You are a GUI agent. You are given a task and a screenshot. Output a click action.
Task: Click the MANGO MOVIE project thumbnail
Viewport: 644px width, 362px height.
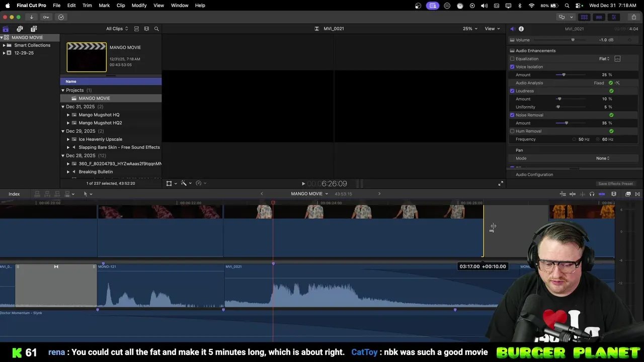click(x=87, y=57)
